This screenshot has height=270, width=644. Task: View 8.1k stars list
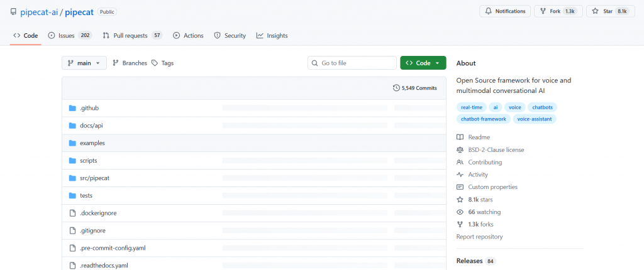point(480,200)
